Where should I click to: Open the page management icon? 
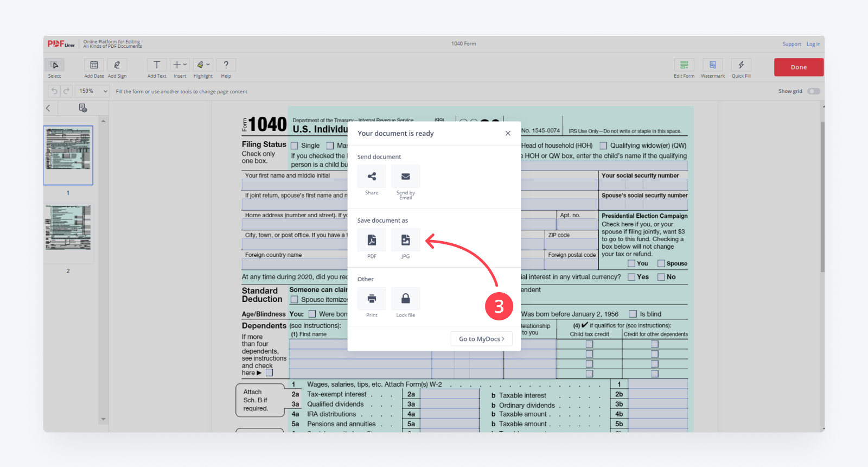tap(83, 108)
